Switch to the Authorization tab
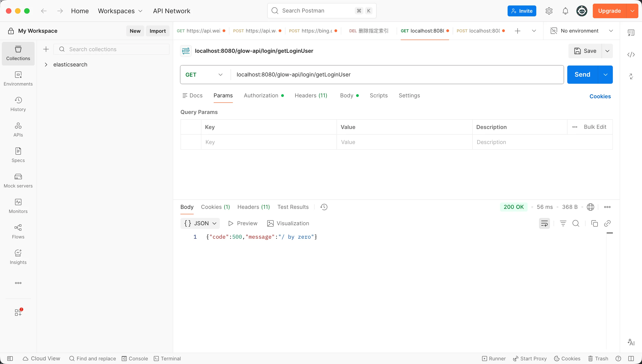This screenshot has width=642, height=364. pos(261,96)
